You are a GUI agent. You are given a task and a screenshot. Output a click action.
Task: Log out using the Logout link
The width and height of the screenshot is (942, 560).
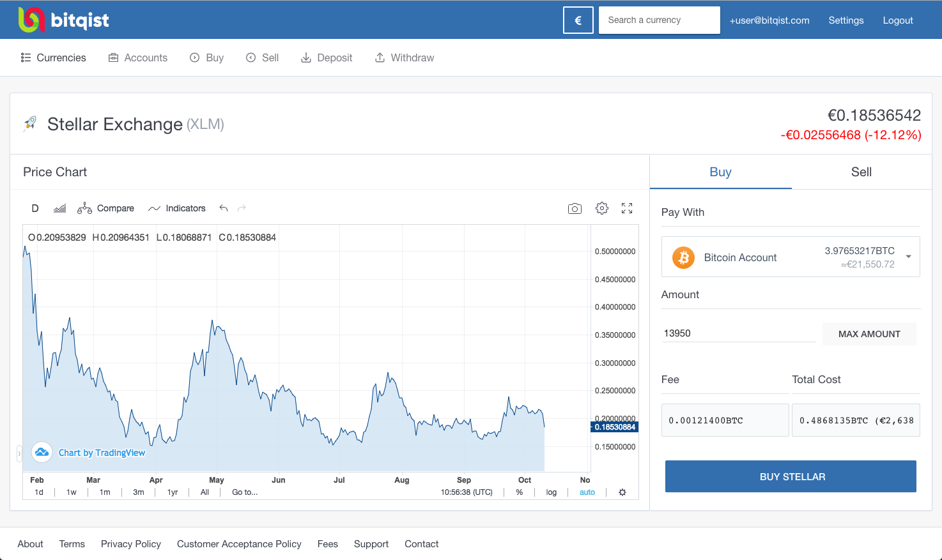point(898,20)
